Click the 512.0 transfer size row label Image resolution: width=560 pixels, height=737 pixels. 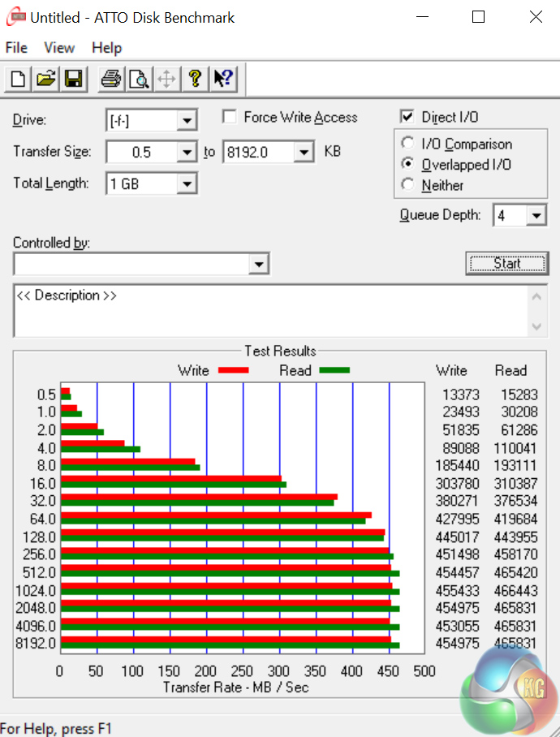click(40, 573)
